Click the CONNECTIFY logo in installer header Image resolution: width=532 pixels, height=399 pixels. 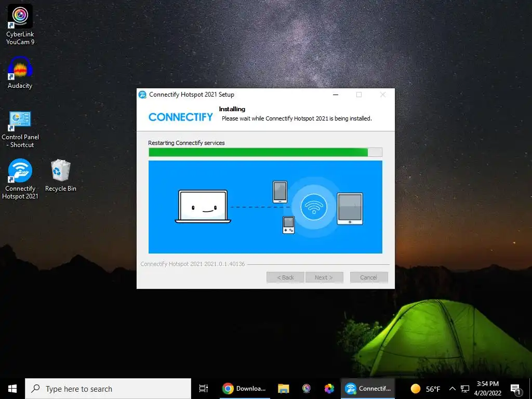tap(181, 117)
